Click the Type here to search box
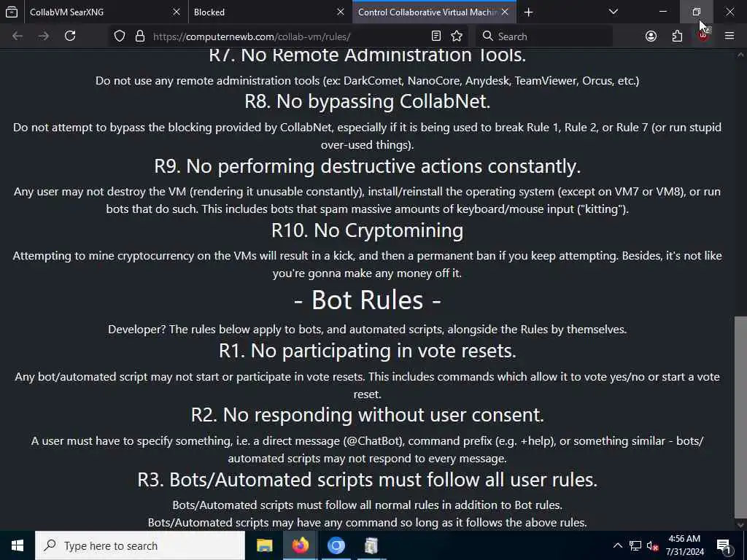Image resolution: width=747 pixels, height=560 pixels. click(140, 545)
